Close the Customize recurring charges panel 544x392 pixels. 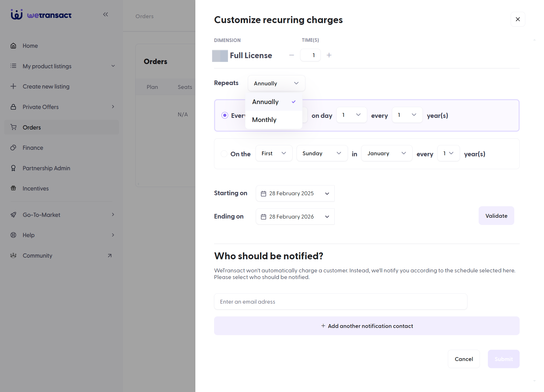[x=518, y=19]
